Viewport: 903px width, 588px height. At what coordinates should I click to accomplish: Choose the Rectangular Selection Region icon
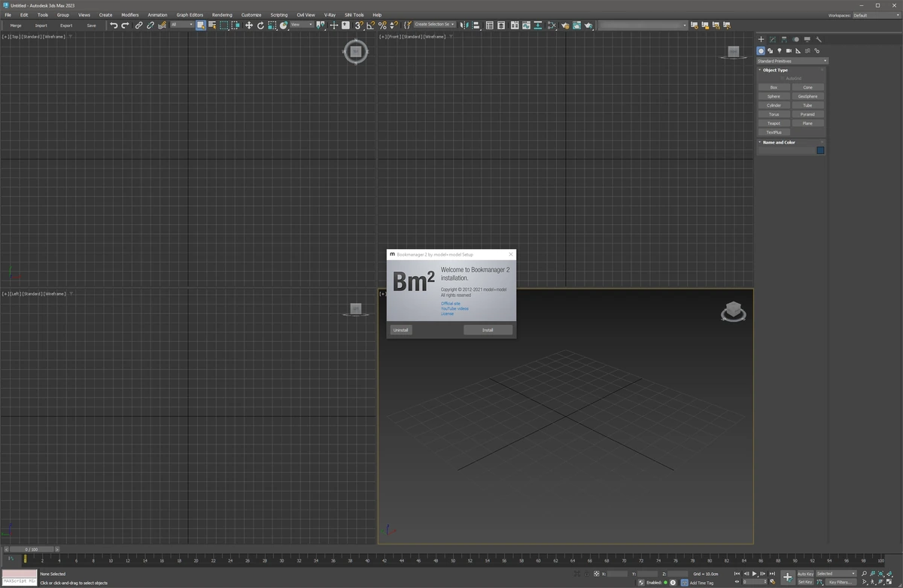223,25
